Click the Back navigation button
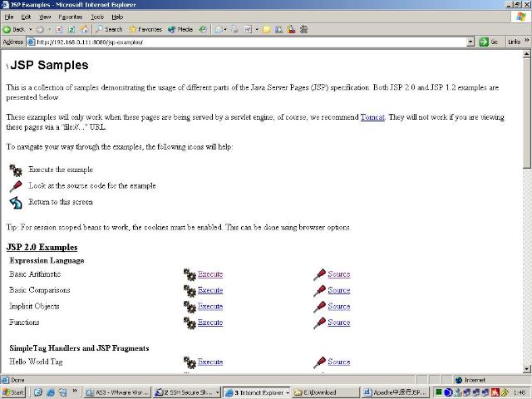The image size is (532, 399). coord(13,30)
